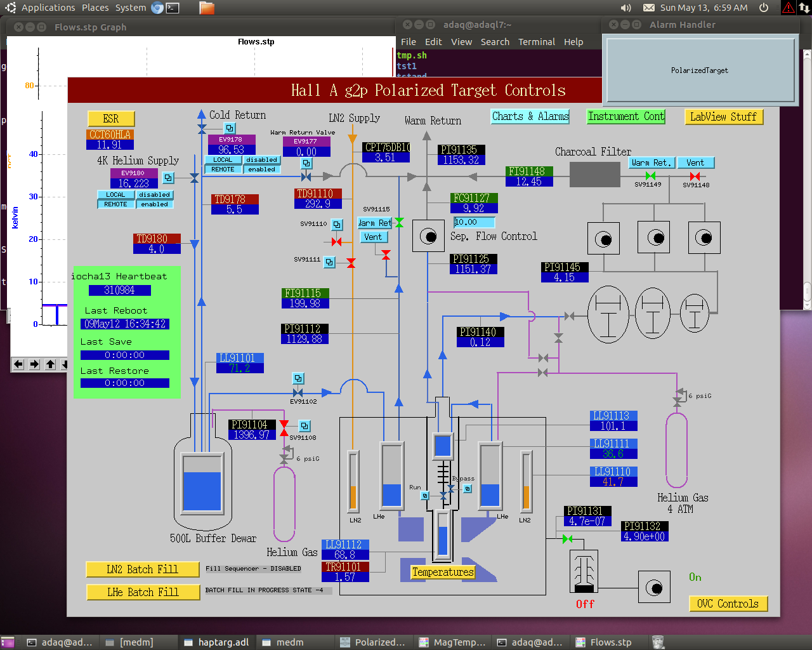This screenshot has width=812, height=650.
Task: Open Search menu in terminal window
Action: coord(495,42)
